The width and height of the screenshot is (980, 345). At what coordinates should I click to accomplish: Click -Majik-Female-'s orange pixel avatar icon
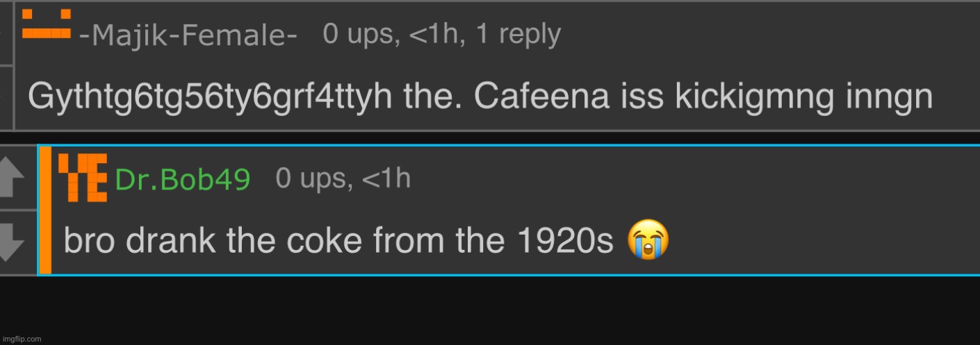click(47, 24)
